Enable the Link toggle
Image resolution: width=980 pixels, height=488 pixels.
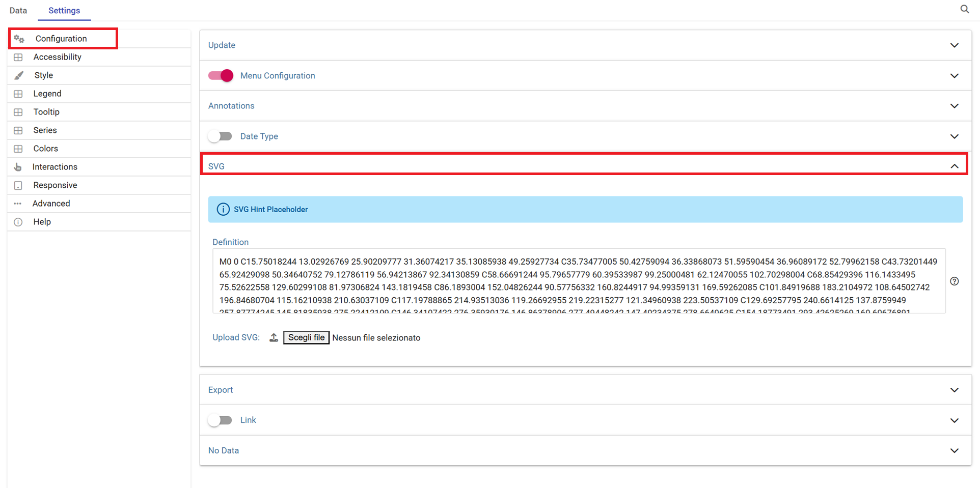coord(220,420)
